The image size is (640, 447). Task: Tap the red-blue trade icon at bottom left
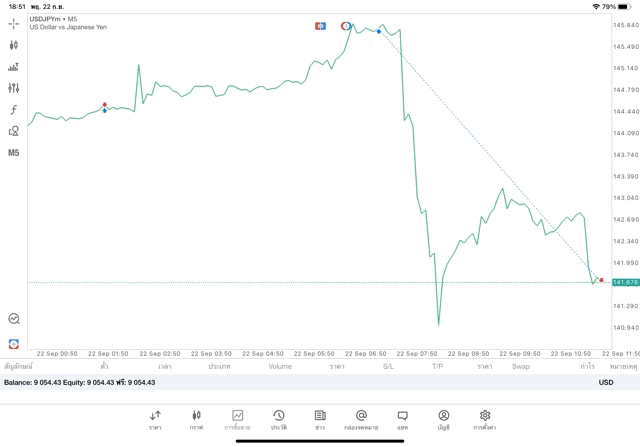(13, 344)
